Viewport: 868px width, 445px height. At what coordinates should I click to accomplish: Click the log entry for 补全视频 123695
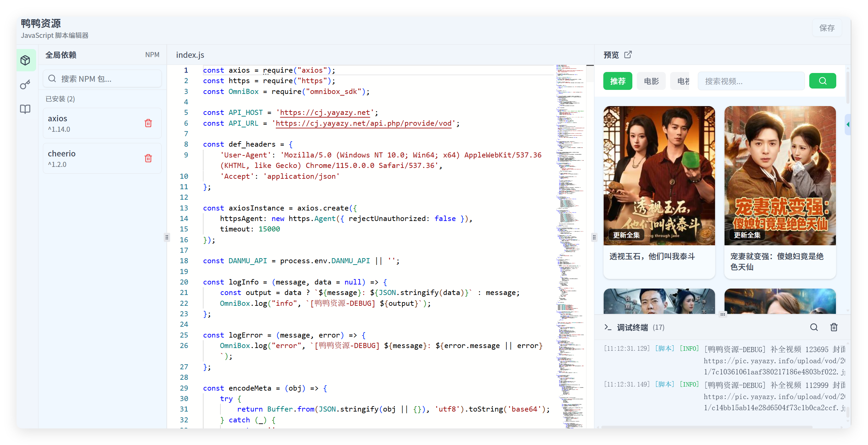pyautogui.click(x=725, y=360)
